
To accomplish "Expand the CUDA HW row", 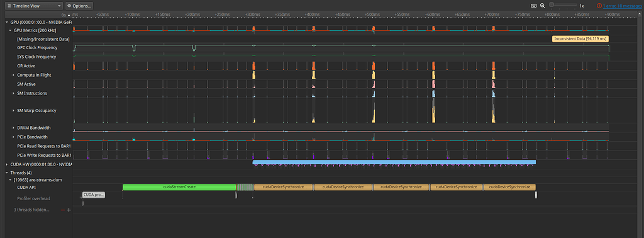I will click(7, 164).
